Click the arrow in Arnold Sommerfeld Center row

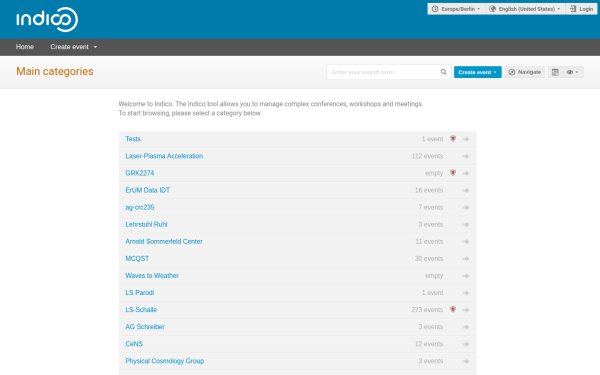(466, 241)
